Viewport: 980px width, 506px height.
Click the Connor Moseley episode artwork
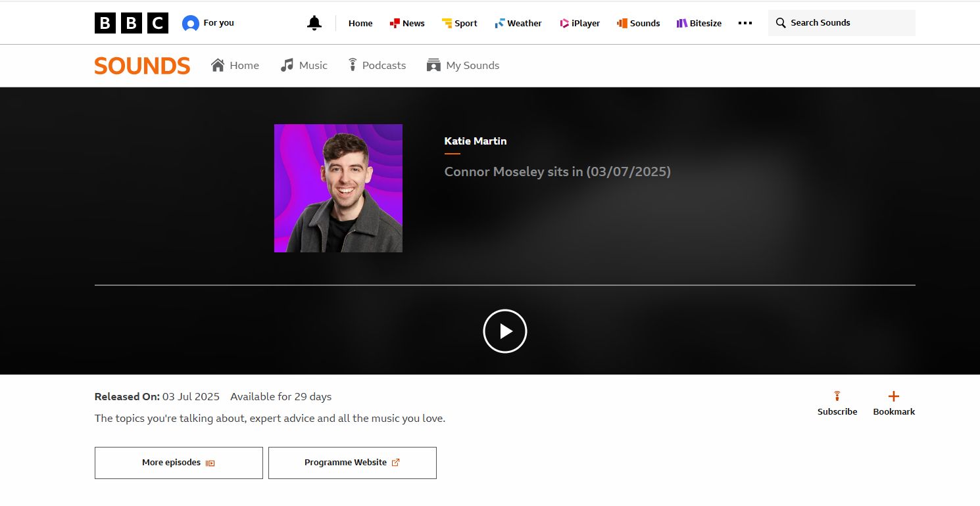pyautogui.click(x=338, y=188)
